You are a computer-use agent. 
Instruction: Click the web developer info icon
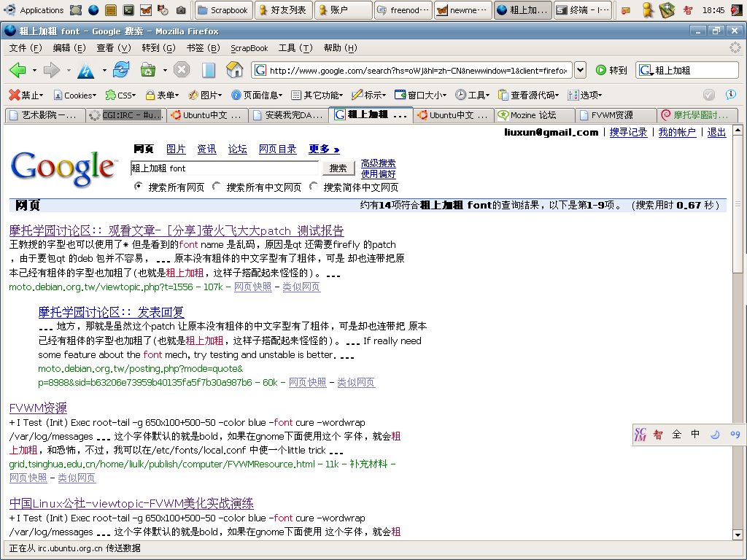pos(730,95)
